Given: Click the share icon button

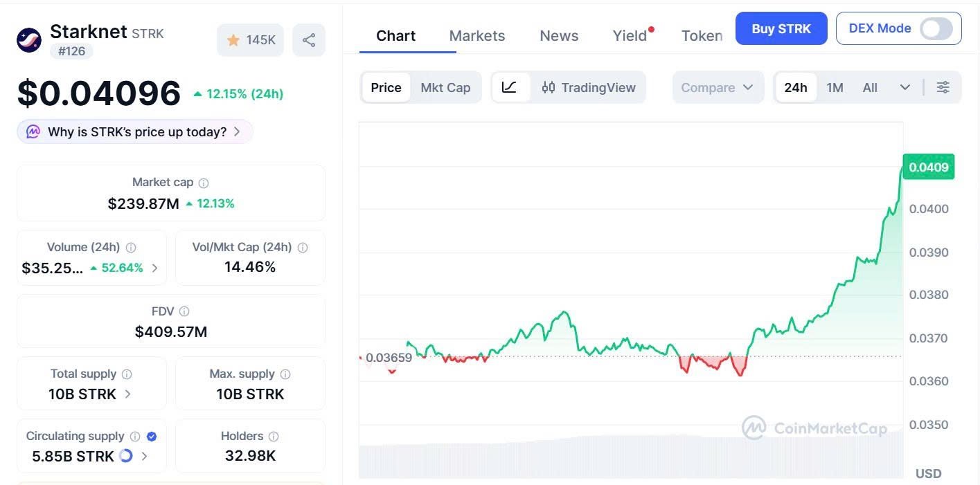Looking at the screenshot, I should (309, 40).
